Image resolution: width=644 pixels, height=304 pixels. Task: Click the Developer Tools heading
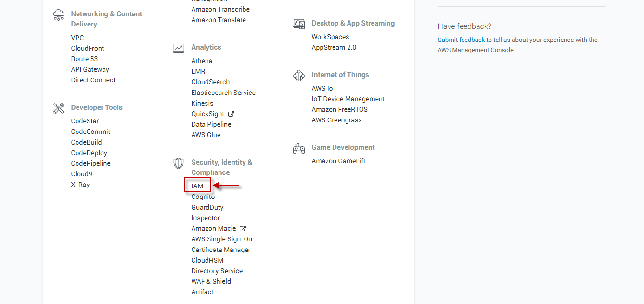click(x=97, y=107)
